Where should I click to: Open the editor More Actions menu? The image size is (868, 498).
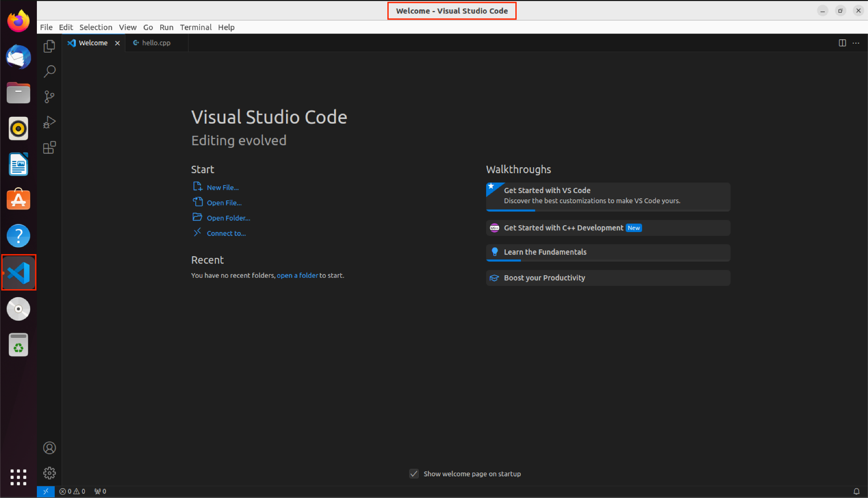(856, 43)
